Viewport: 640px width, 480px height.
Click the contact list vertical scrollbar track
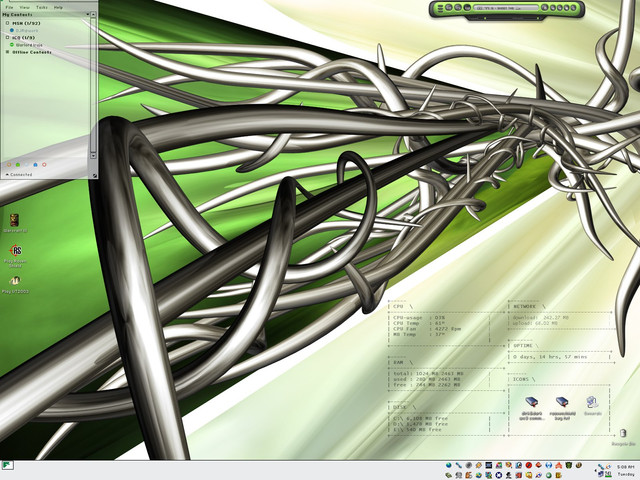coord(93,85)
